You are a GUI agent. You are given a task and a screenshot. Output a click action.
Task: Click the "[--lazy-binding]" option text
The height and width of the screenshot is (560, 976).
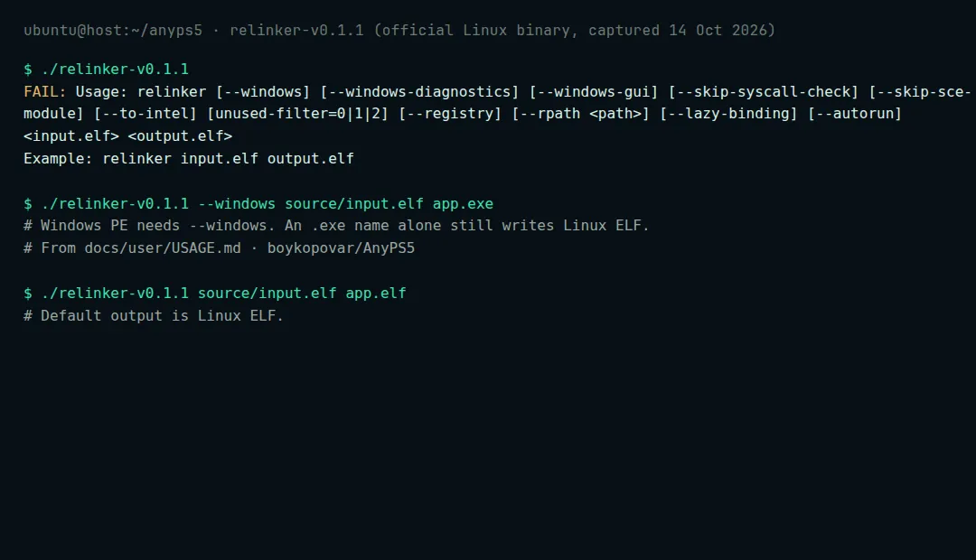coord(729,114)
